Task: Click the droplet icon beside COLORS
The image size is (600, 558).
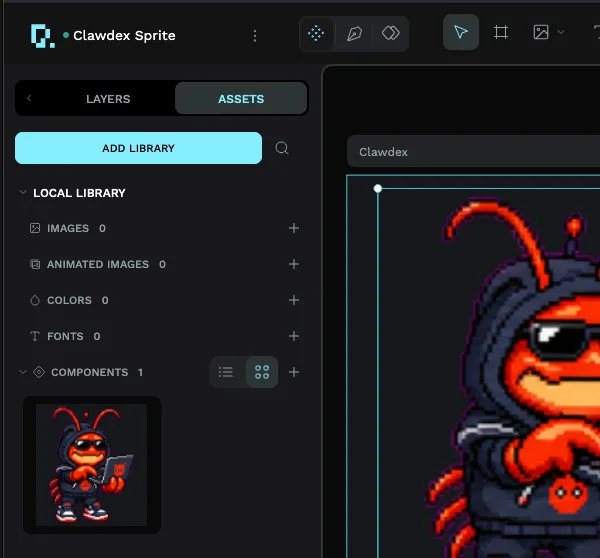Action: (35, 300)
